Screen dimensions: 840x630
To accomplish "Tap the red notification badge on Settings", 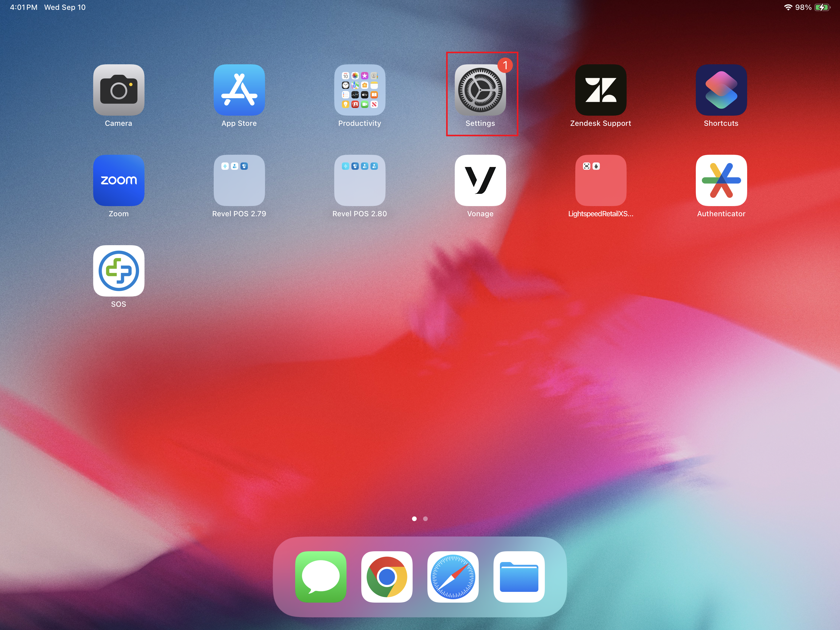I will point(505,65).
